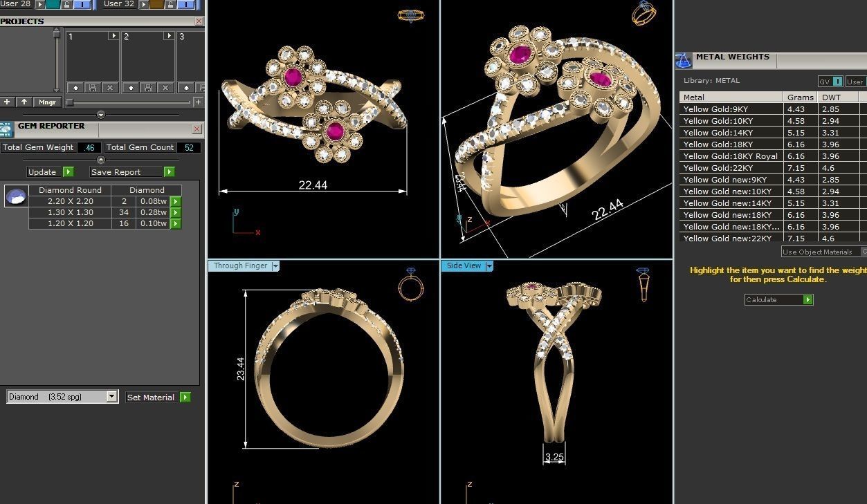Open the Through Finger viewport dropdown arrow
This screenshot has height=504, width=867.
[x=275, y=266]
